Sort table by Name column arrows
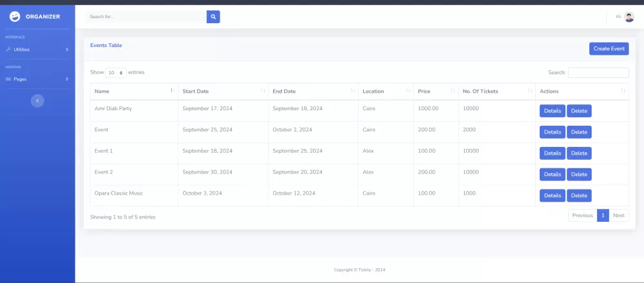The width and height of the screenshot is (644, 283). pos(173,90)
